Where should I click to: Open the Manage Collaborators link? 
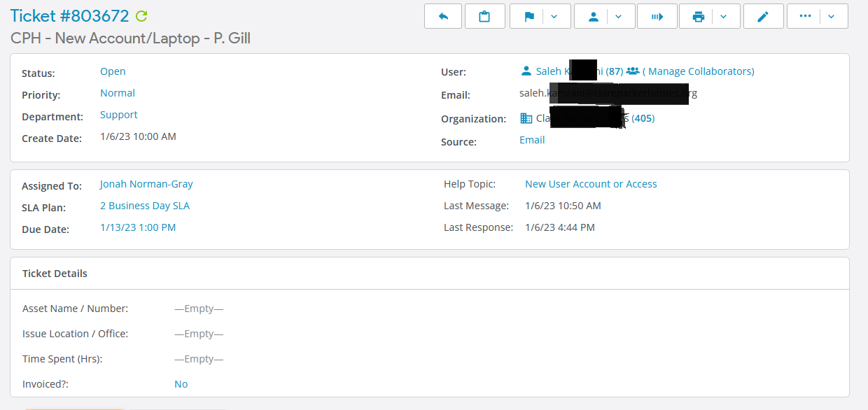click(698, 71)
